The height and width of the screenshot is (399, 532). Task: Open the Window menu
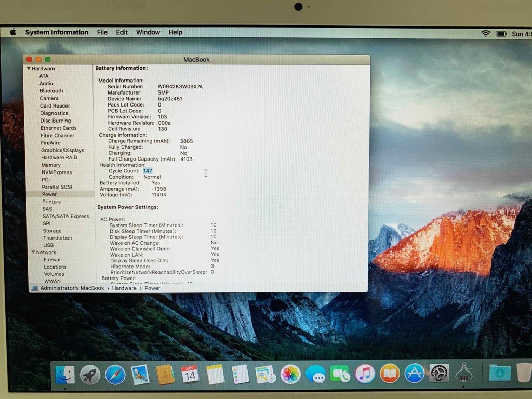point(148,32)
